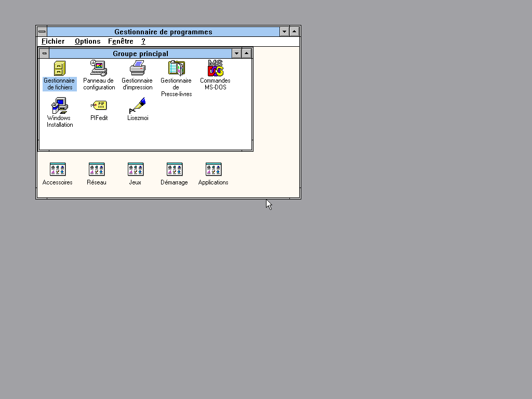Open Gestionnaire de programmes control menu box
The width and height of the screenshot is (532, 399).
click(x=42, y=32)
